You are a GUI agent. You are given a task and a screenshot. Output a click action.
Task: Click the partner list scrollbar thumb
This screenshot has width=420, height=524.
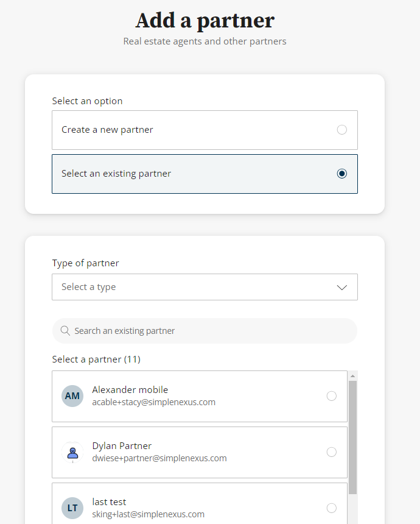[352, 436]
